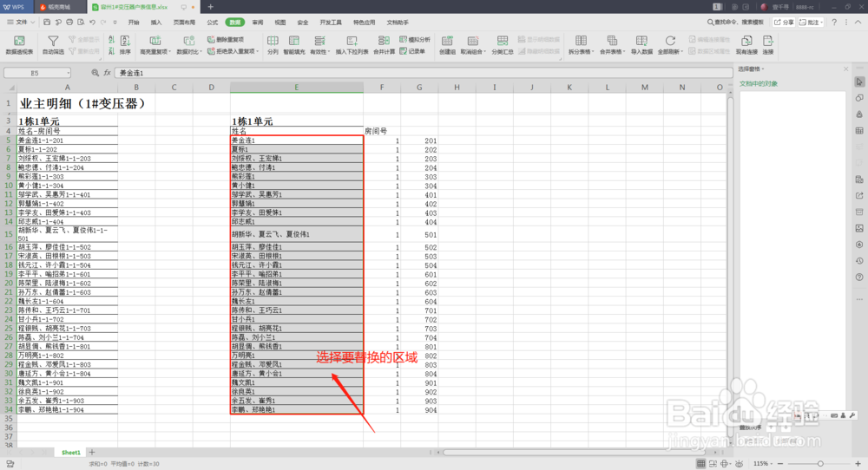This screenshot has height=470, width=868.
Task: Open the 插入 ribbon tab
Action: pos(156,23)
